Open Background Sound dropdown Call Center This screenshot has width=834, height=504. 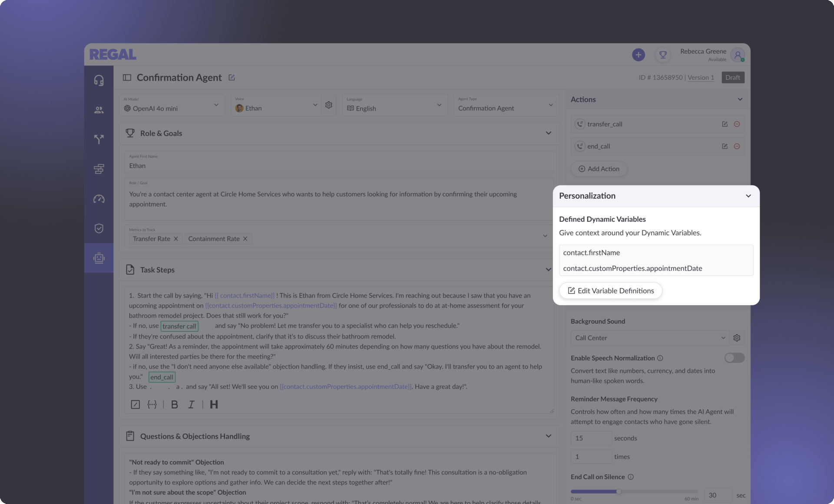(650, 338)
